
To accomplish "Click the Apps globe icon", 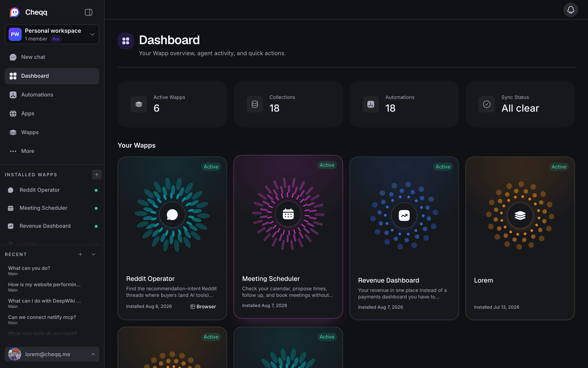I will [x=13, y=113].
